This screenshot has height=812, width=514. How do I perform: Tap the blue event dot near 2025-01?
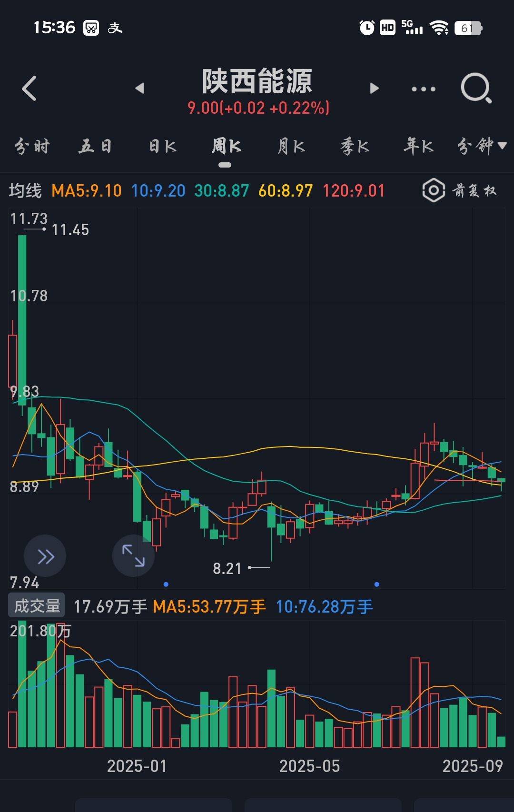[166, 584]
